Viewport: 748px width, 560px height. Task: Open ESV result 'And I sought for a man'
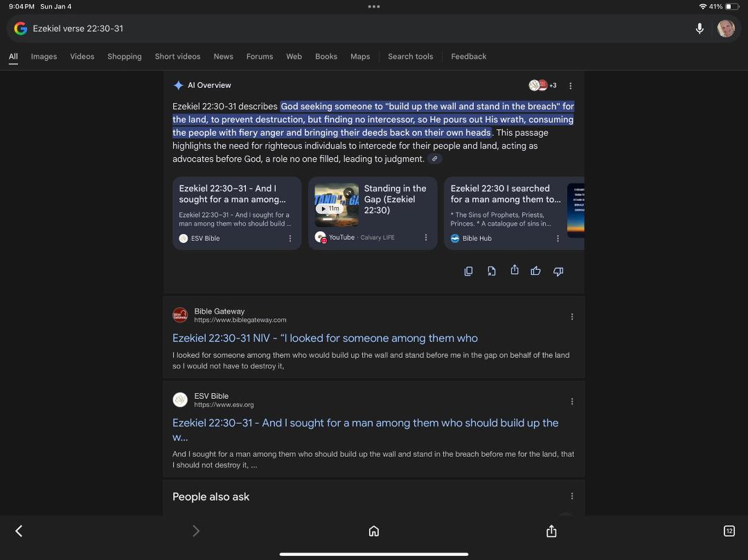(366, 429)
